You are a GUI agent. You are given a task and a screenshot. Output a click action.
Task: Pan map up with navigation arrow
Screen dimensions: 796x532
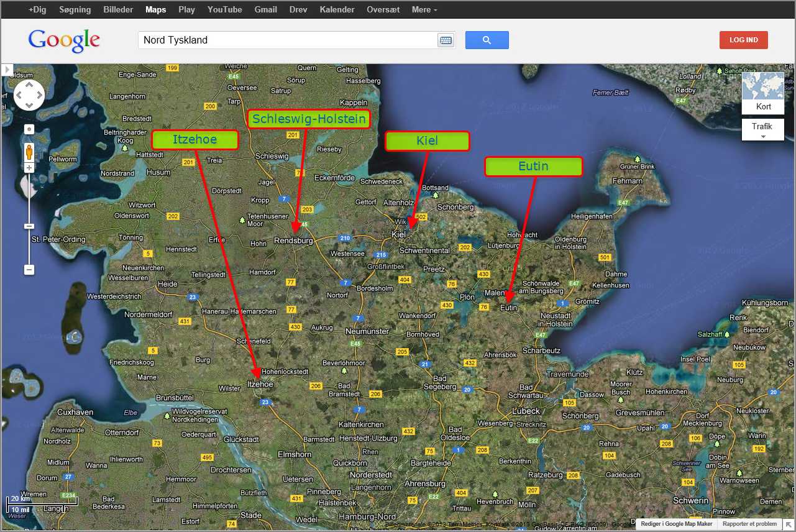[x=29, y=85]
